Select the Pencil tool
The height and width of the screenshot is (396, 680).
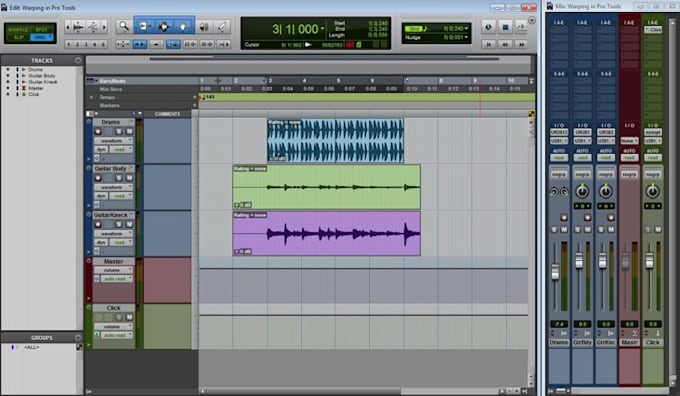pyautogui.click(x=222, y=27)
